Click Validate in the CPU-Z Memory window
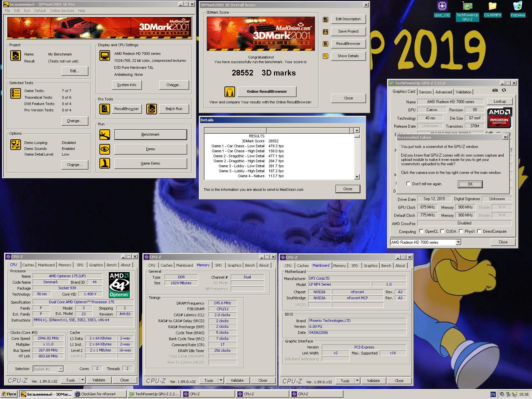Image resolution: width=532 pixels, height=399 pixels. point(237,380)
